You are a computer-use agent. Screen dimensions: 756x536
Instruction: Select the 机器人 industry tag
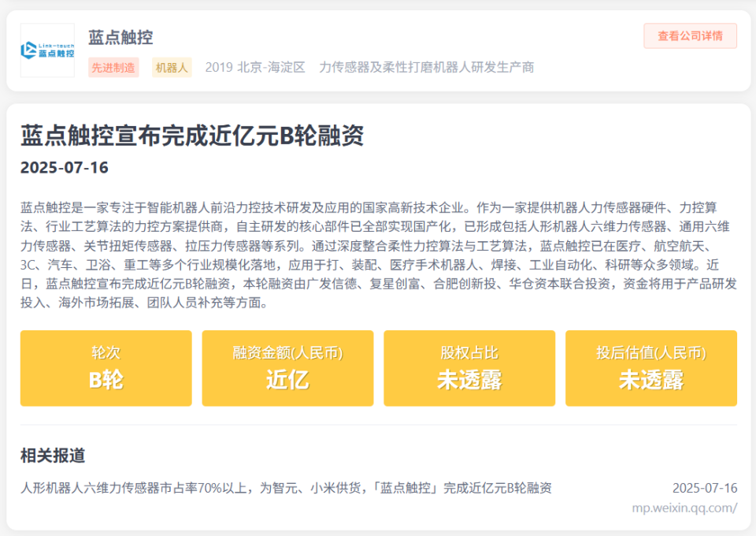[172, 69]
